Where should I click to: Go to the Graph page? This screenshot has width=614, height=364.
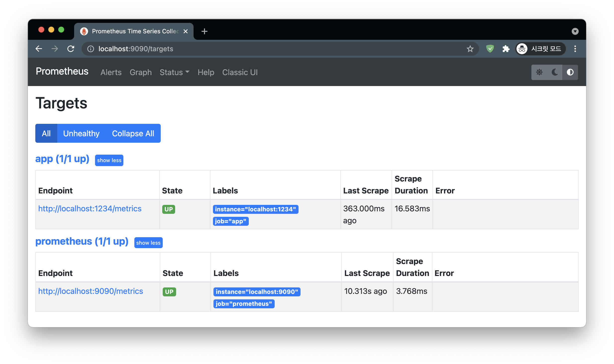click(141, 72)
